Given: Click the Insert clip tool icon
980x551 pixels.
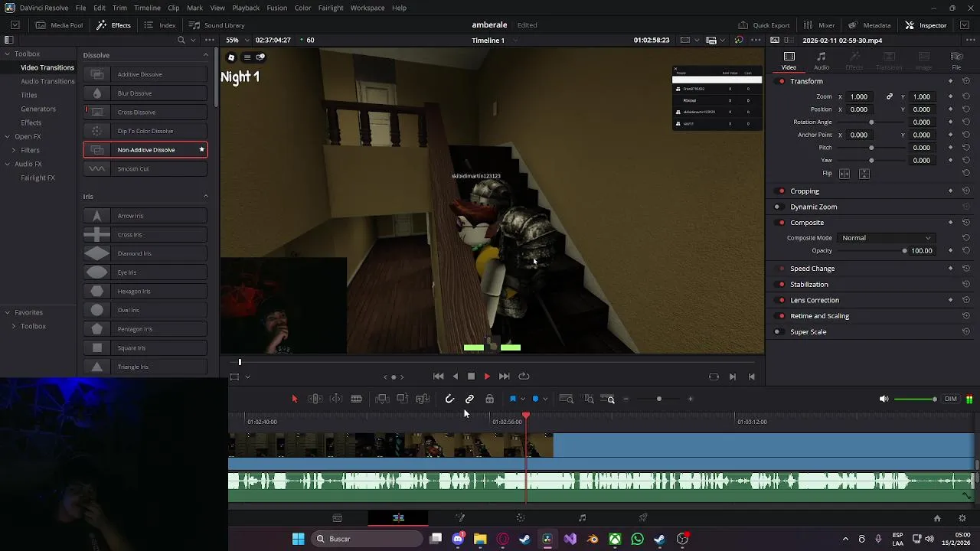Looking at the screenshot, I should coord(382,399).
